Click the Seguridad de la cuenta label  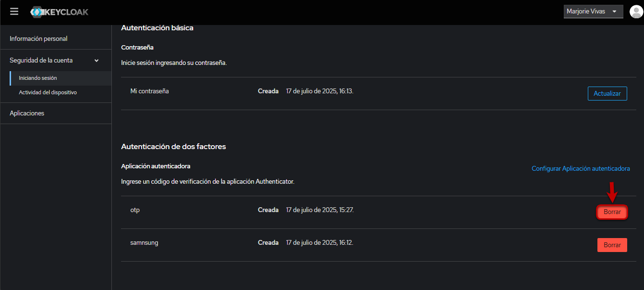pos(41,61)
